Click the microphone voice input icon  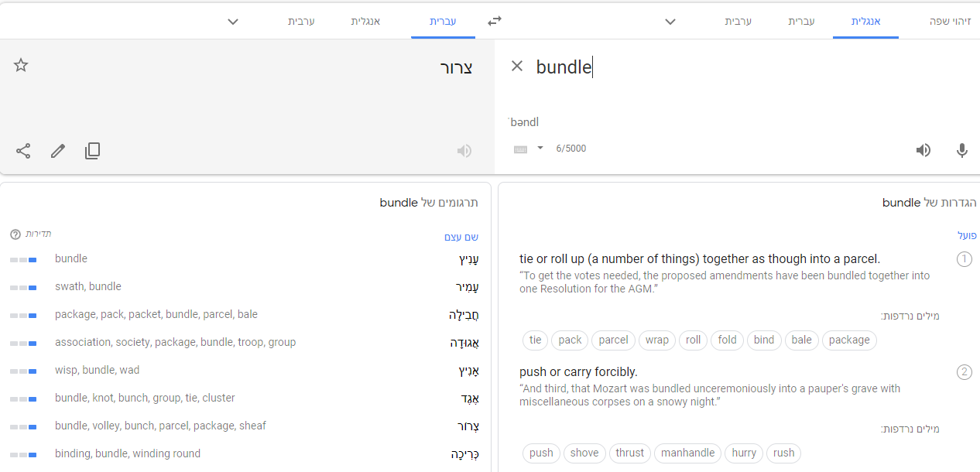coord(962,150)
